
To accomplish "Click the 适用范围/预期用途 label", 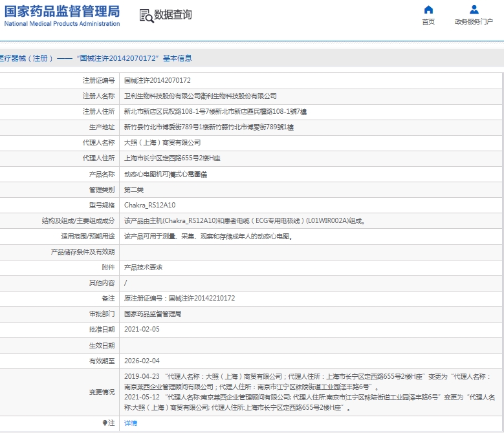I will pyautogui.click(x=88, y=237).
